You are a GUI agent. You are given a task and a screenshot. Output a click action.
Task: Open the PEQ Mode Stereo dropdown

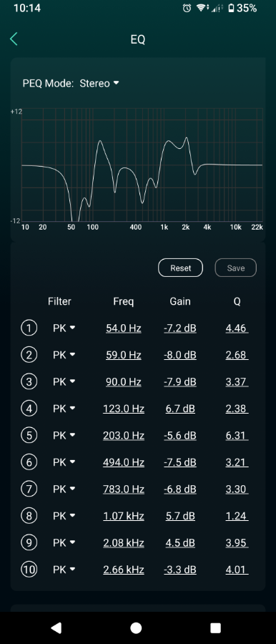point(99,84)
